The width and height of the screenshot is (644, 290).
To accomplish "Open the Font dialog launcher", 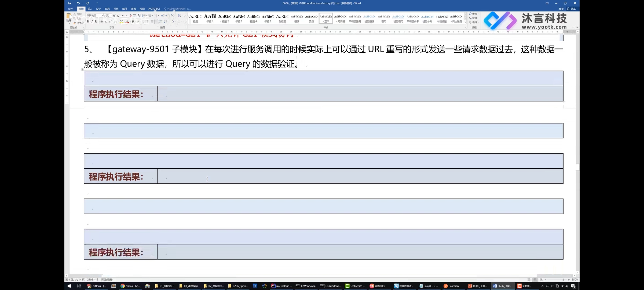I will tap(140, 28).
